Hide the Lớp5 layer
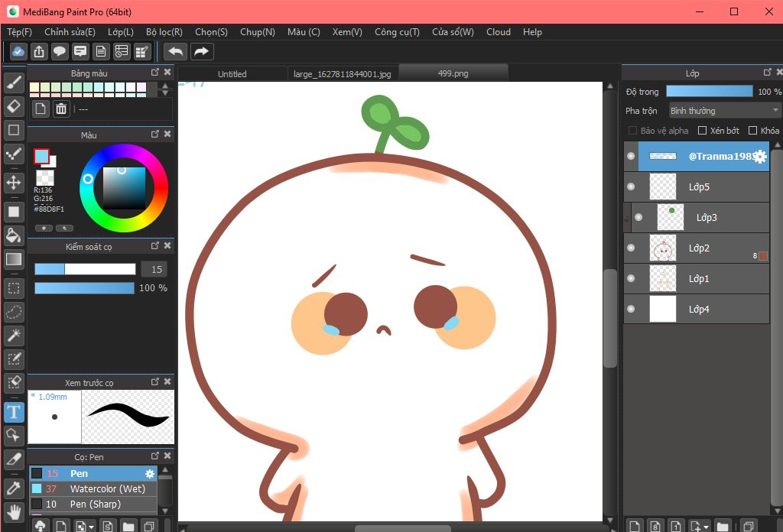The image size is (783, 532). [x=631, y=187]
